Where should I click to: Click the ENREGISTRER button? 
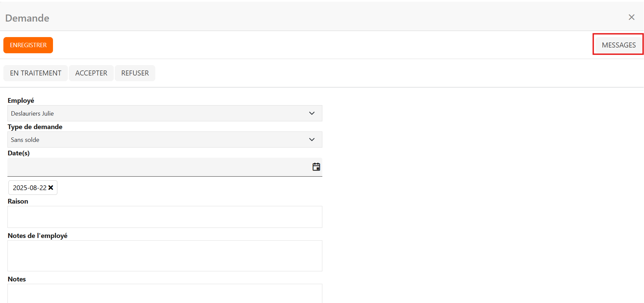tap(28, 45)
